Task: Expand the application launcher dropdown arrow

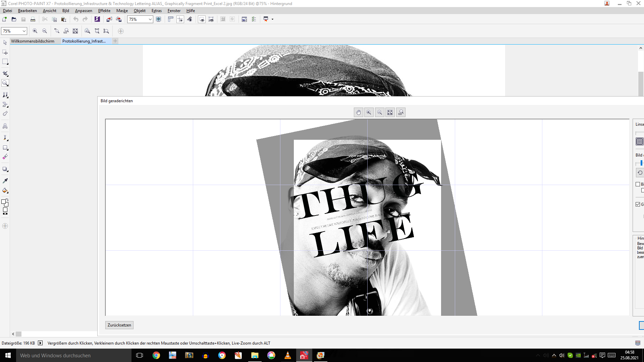Action: tap(272, 19)
